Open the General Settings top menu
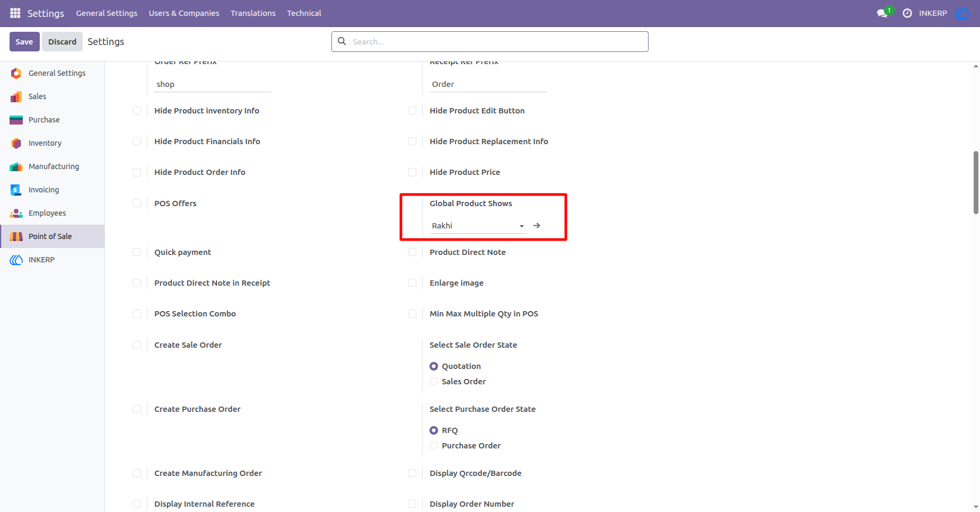980x512 pixels. [x=107, y=13]
